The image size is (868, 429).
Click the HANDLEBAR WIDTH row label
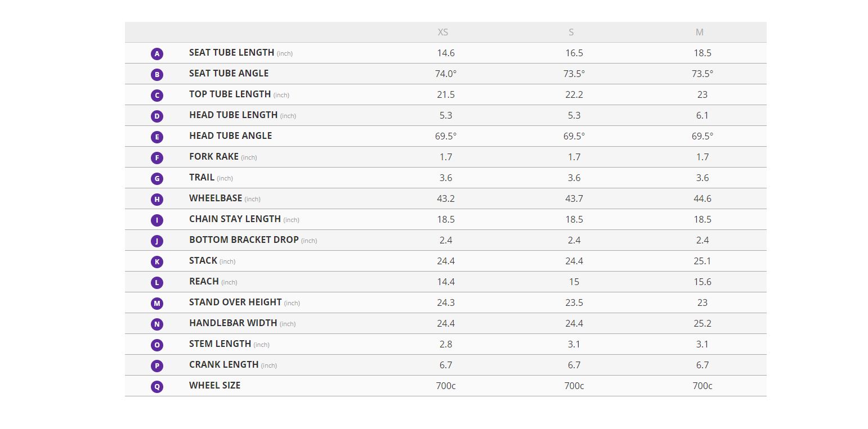[233, 323]
